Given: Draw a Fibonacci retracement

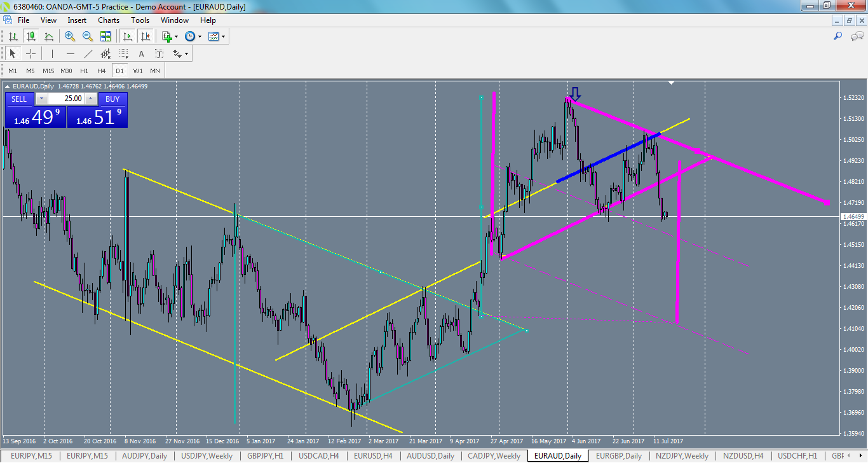Looking at the screenshot, I should [x=123, y=53].
